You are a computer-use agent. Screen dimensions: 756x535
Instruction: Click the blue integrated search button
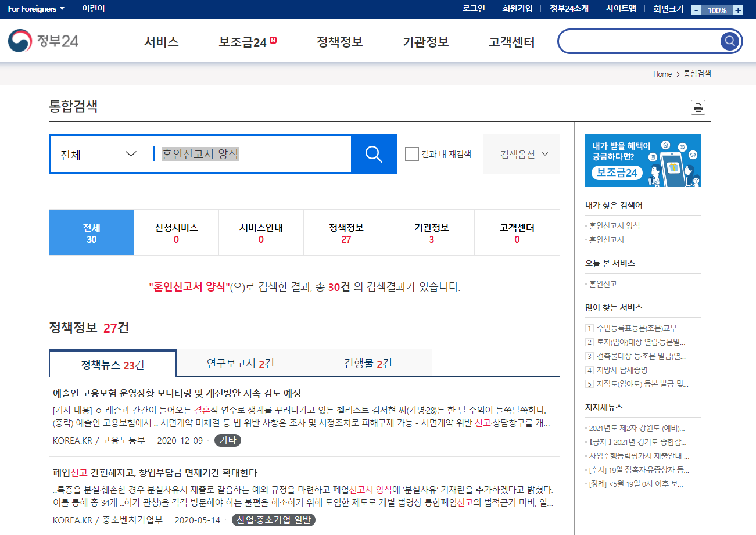(x=374, y=154)
